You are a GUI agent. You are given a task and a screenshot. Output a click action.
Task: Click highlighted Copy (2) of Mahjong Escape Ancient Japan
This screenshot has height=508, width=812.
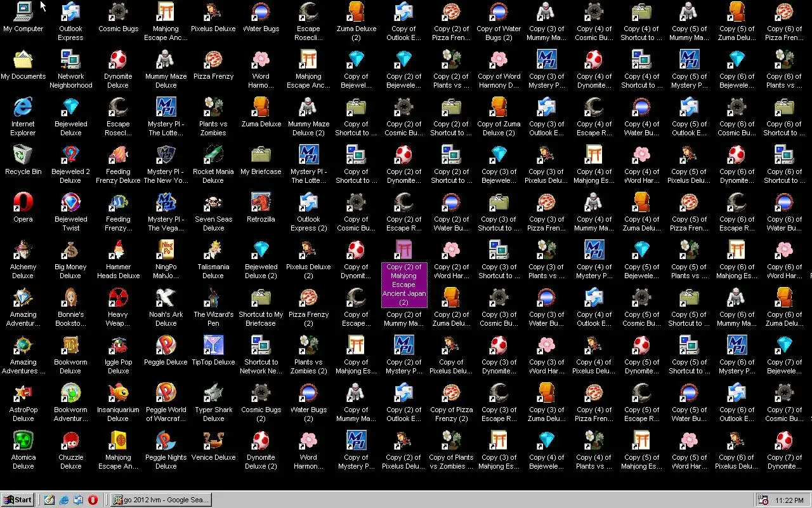click(404, 274)
